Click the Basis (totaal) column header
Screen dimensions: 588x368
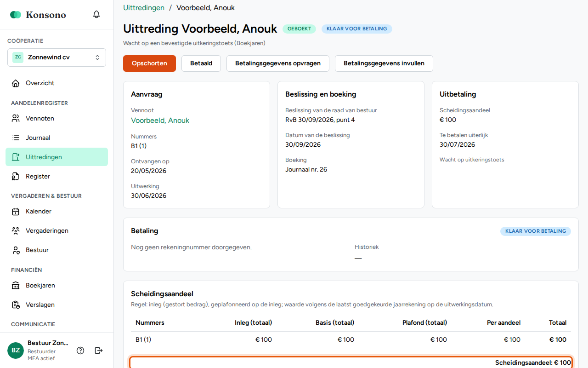[x=335, y=323]
